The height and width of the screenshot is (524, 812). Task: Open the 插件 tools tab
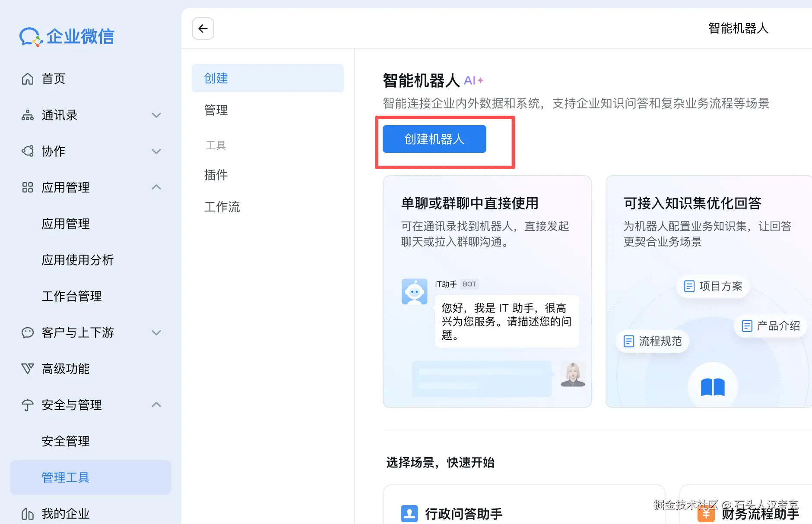point(268,175)
